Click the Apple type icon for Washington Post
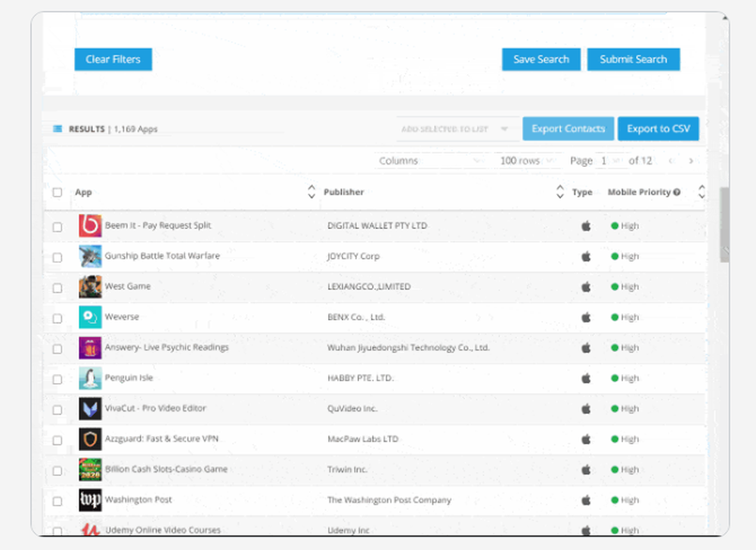The height and width of the screenshot is (550, 756). [x=586, y=500]
